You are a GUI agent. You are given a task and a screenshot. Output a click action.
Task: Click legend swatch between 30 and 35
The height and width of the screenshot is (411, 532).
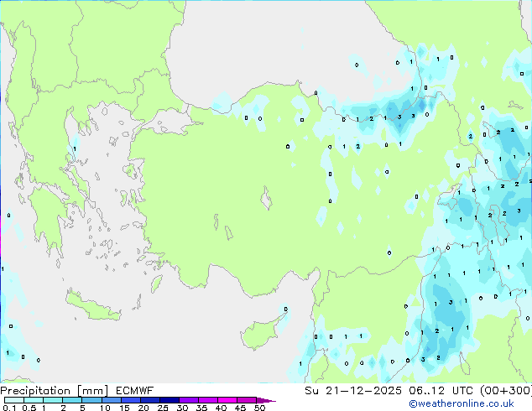188,400
